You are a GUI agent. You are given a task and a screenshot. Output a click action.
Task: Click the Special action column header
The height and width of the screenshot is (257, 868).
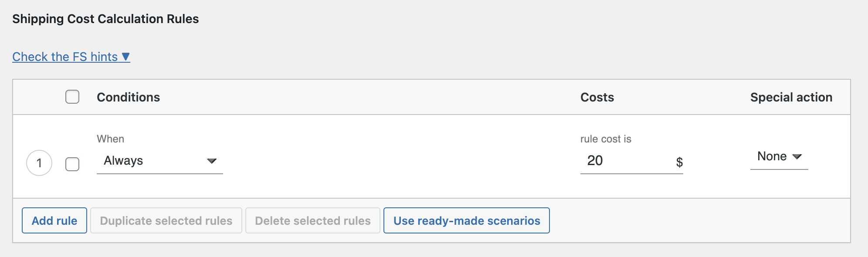[790, 97]
